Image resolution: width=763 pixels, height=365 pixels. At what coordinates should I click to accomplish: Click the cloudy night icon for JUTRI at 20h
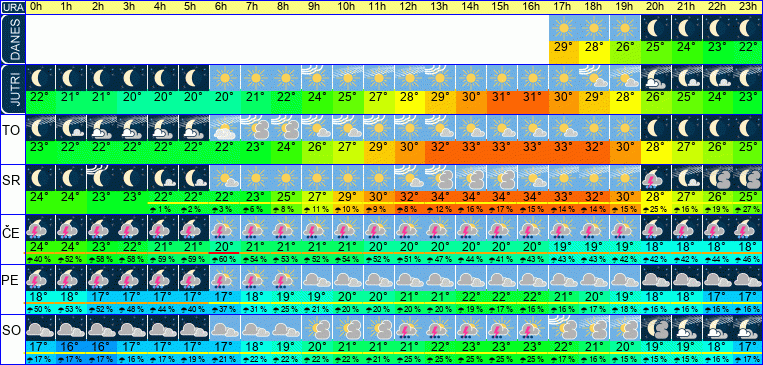point(656,78)
